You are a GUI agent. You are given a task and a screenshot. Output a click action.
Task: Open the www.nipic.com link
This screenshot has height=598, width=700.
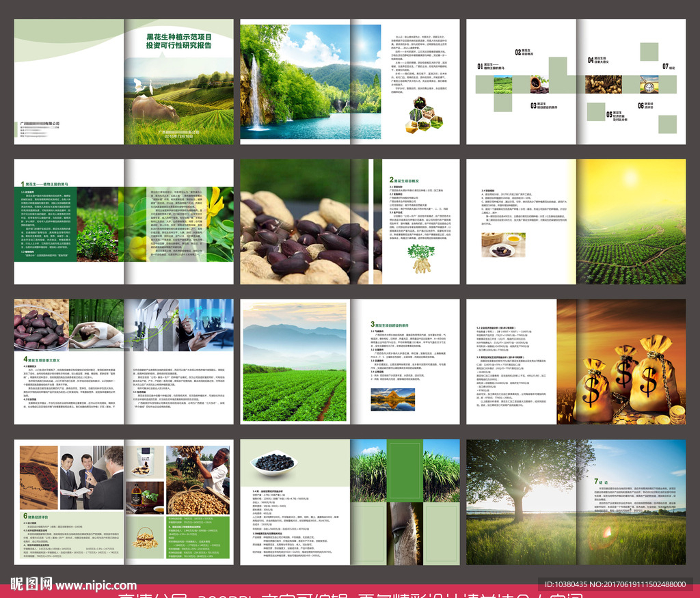96,586
